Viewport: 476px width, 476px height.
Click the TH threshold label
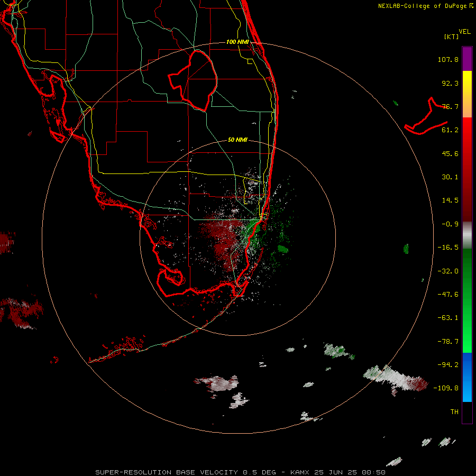[454, 412]
